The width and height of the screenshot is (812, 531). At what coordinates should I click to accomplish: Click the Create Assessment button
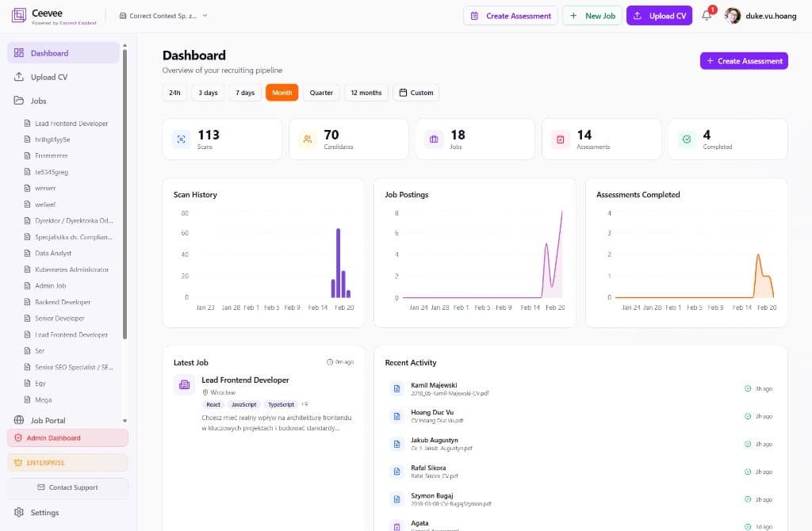[x=511, y=15]
